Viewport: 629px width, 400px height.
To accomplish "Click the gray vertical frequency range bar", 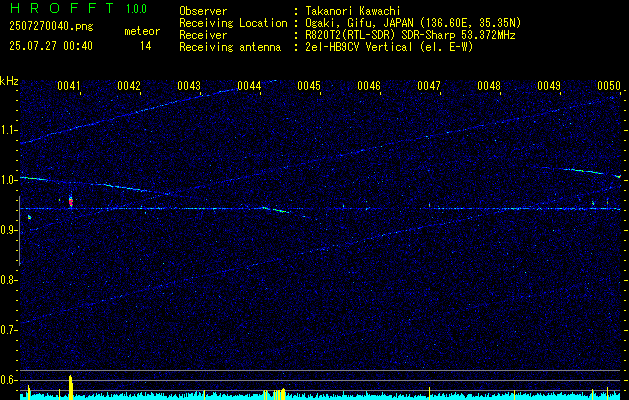I will pyautogui.click(x=19, y=231).
